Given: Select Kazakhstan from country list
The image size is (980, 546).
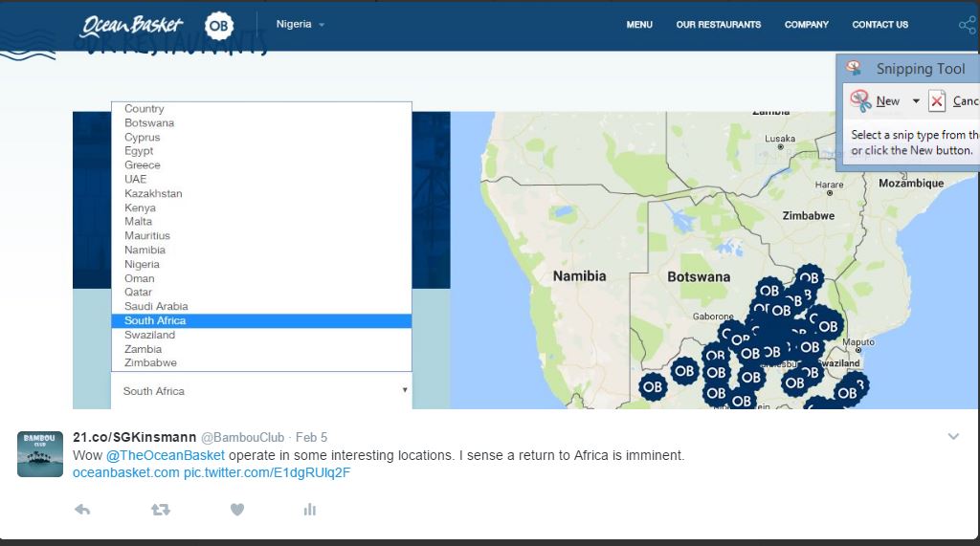Looking at the screenshot, I should [261, 194].
